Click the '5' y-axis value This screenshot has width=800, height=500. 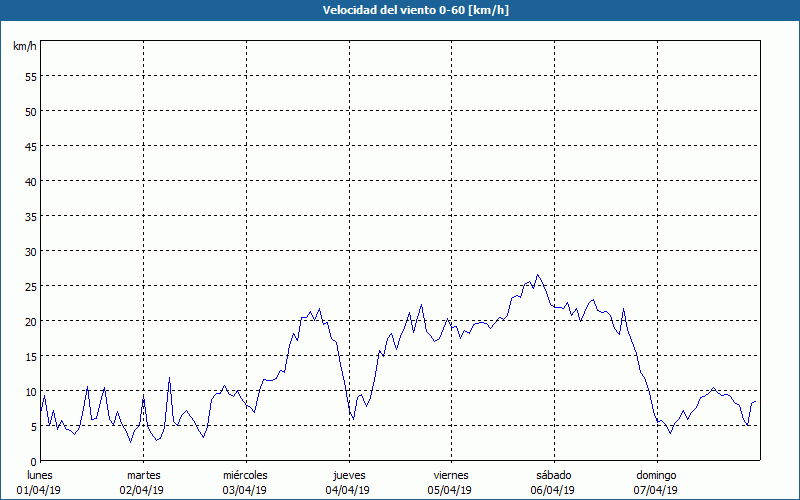click(34, 427)
